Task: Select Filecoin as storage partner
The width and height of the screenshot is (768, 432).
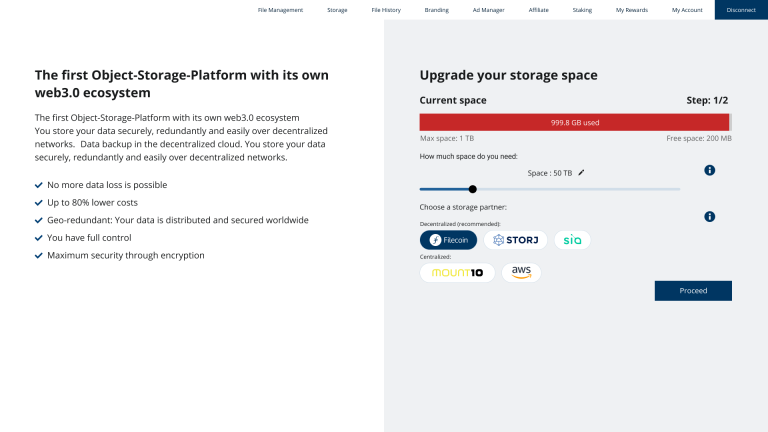Action: [448, 240]
